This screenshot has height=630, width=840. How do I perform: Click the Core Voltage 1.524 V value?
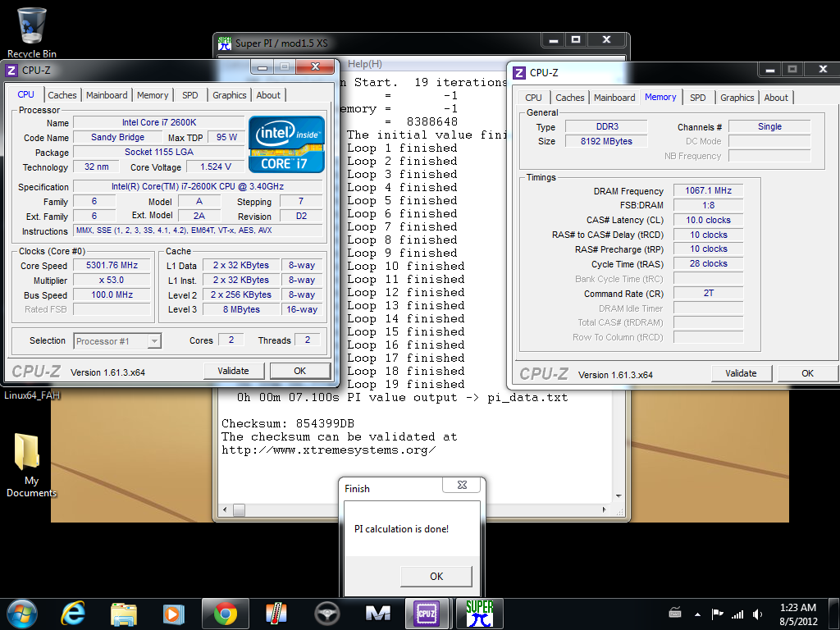click(x=216, y=167)
